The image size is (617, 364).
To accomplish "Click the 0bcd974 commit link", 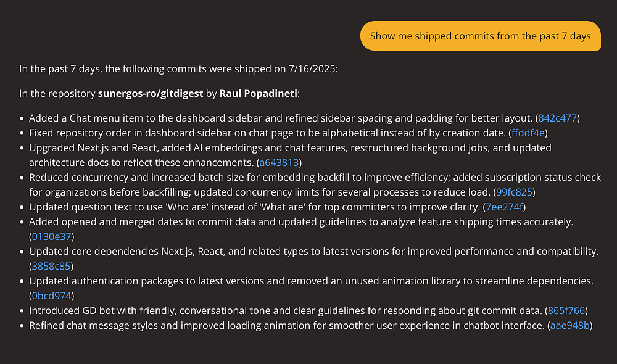I will point(51,296).
